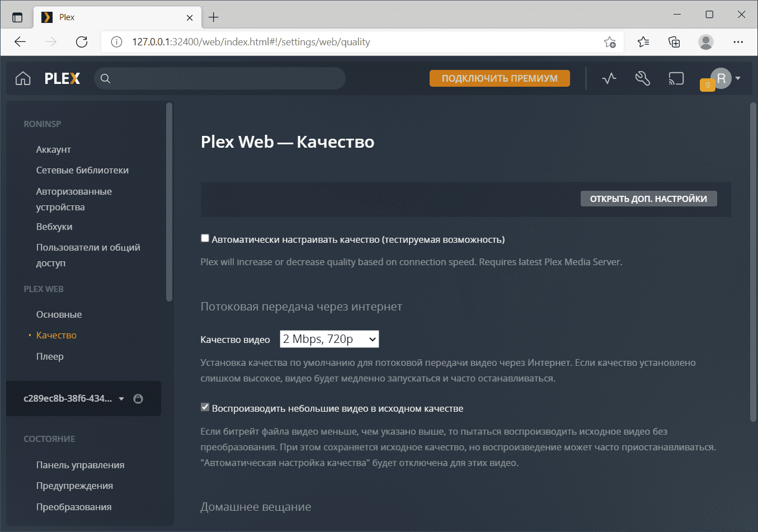The width and height of the screenshot is (758, 532).
Task: Click the PLEX logo
Action: point(62,78)
